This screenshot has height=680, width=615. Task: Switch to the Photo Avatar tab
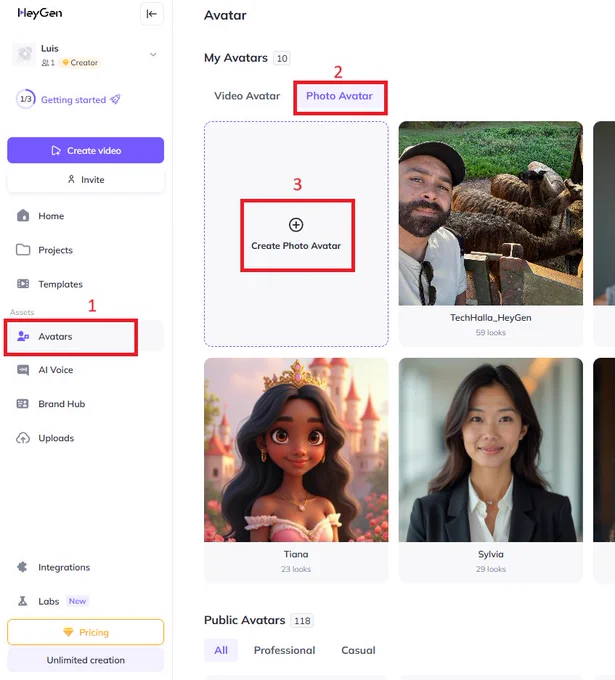point(339,96)
